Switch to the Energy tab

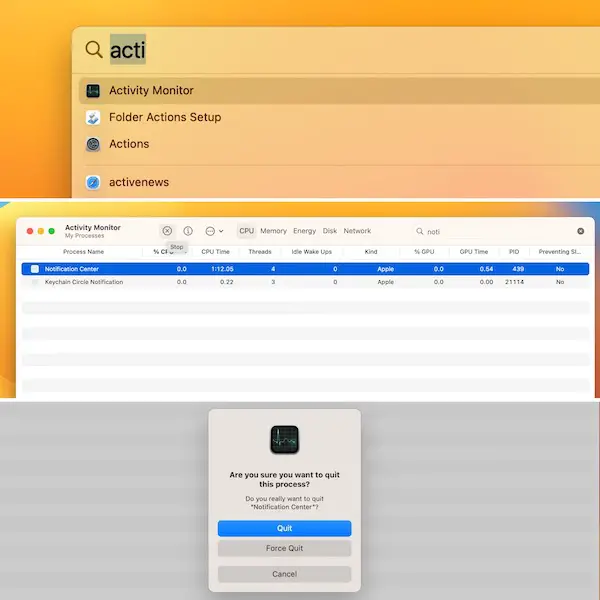[x=304, y=231]
